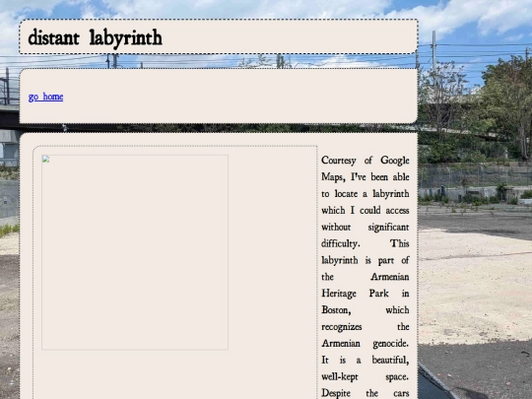
Task: Click the line "well-kept space."
Action: pos(366,376)
